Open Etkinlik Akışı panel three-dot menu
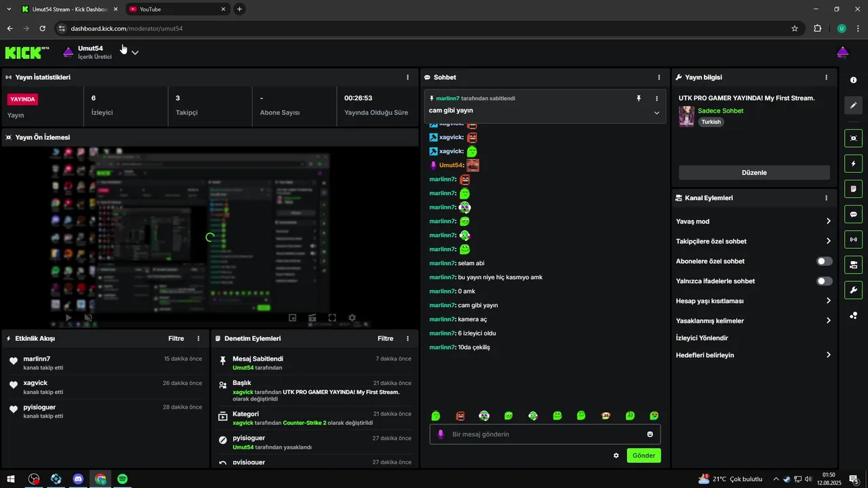The image size is (868, 488). point(199,338)
